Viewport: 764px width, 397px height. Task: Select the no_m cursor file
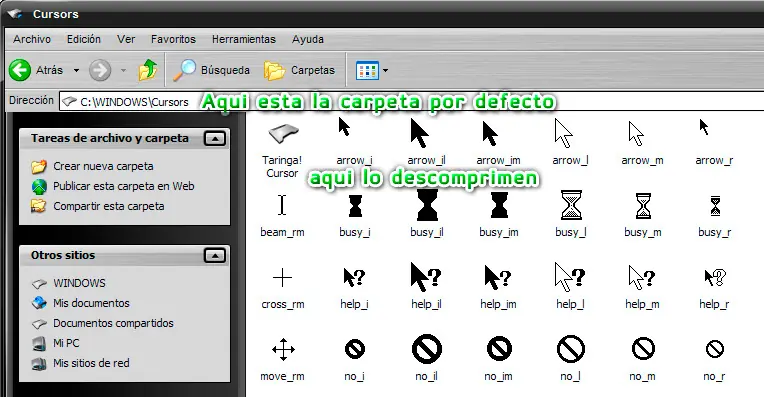[643, 359]
